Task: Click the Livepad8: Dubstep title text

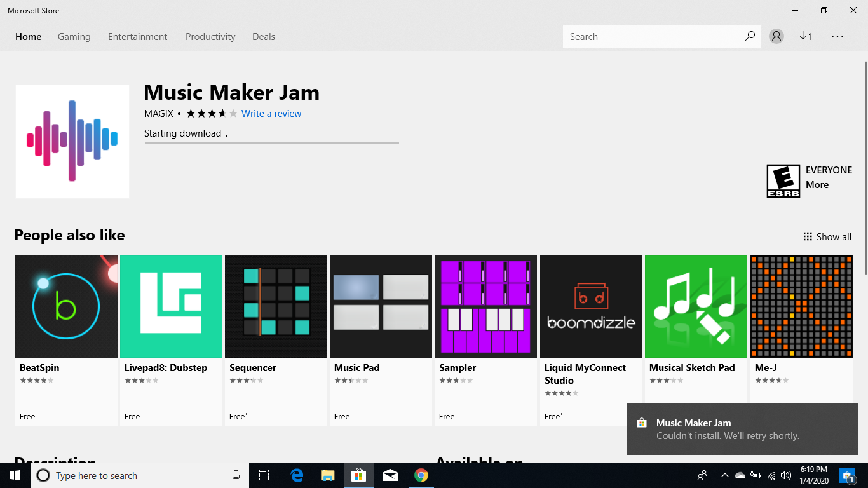Action: 166,367
